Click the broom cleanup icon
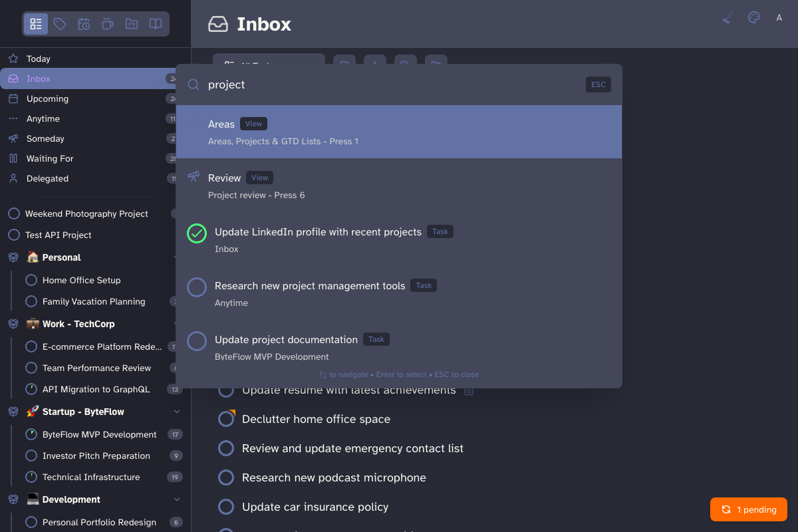 pyautogui.click(x=728, y=18)
